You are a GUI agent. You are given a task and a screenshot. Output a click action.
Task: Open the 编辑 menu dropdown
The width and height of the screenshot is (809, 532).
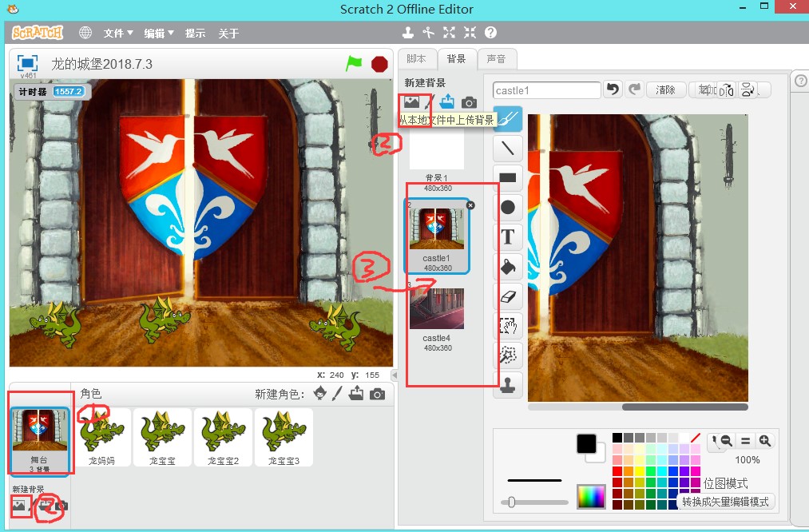coord(158,34)
